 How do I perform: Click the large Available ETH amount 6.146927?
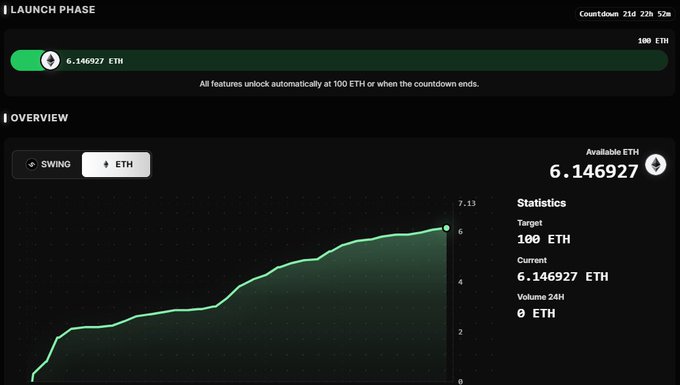point(594,171)
